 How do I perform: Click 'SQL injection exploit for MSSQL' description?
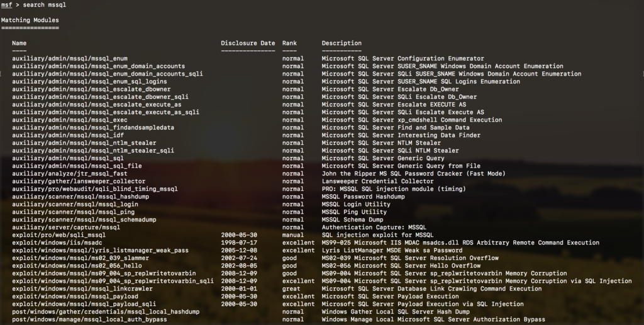[x=378, y=236]
